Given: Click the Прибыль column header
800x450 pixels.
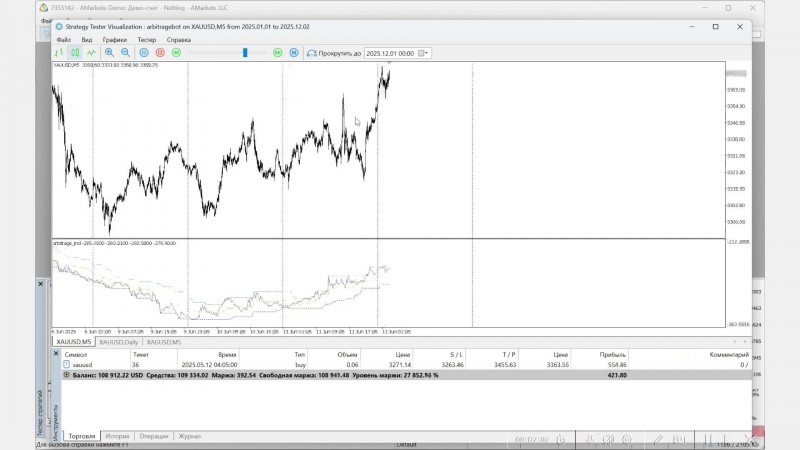Looking at the screenshot, I should tap(612, 355).
